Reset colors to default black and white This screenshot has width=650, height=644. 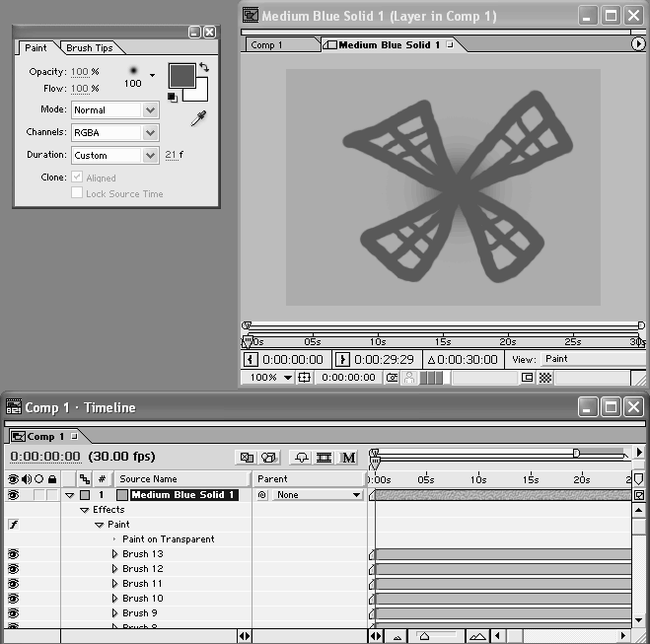(172, 97)
